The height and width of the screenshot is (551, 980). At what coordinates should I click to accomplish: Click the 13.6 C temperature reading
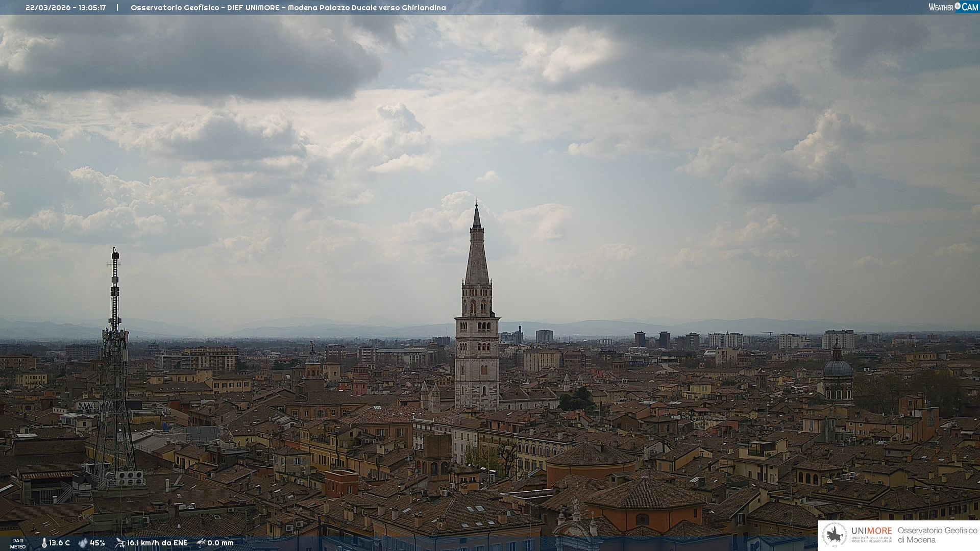click(x=59, y=543)
